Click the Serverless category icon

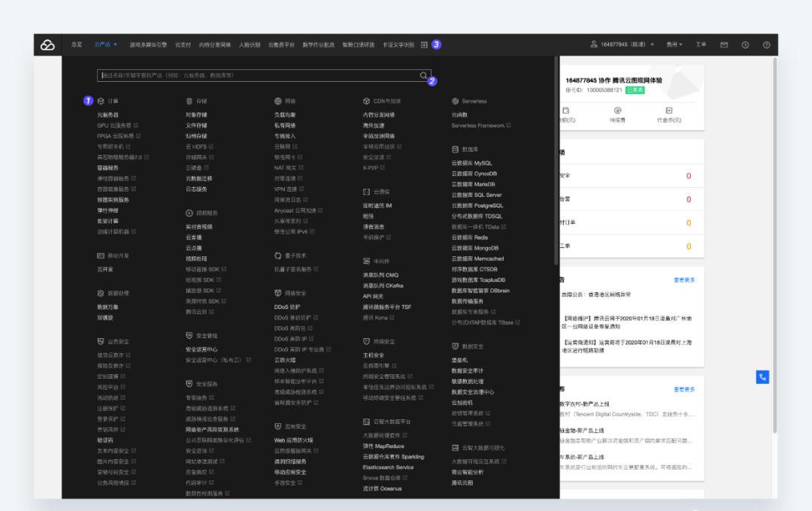pyautogui.click(x=455, y=101)
